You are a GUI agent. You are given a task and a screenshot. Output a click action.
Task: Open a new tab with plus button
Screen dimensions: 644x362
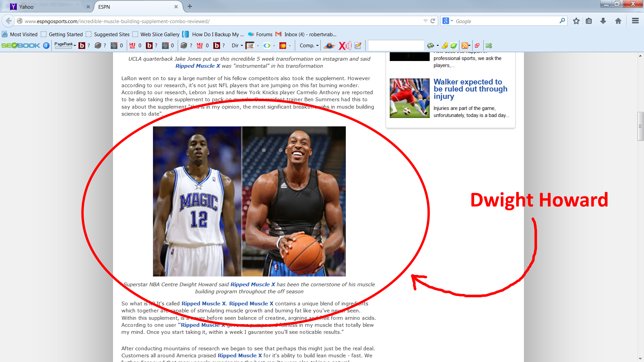point(190,6)
